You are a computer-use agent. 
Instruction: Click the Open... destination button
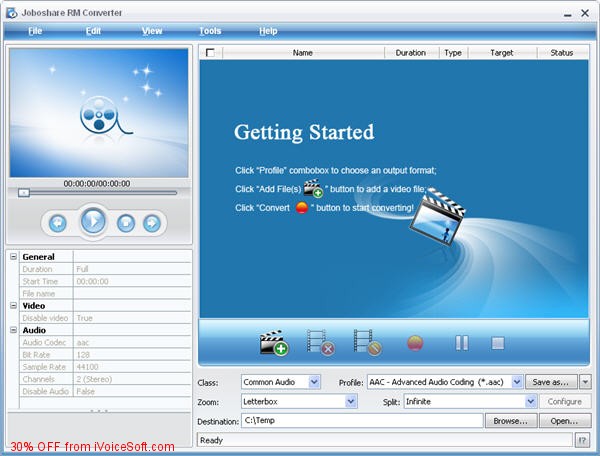[565, 421]
